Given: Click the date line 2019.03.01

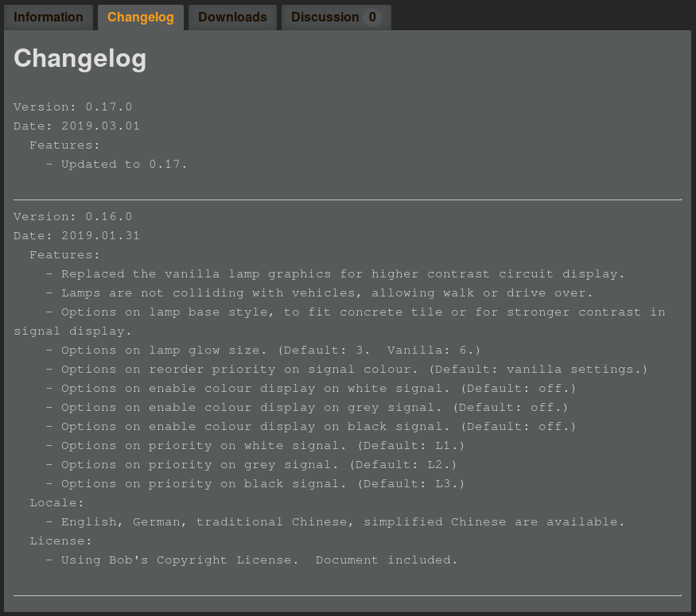Looking at the screenshot, I should [76, 126].
